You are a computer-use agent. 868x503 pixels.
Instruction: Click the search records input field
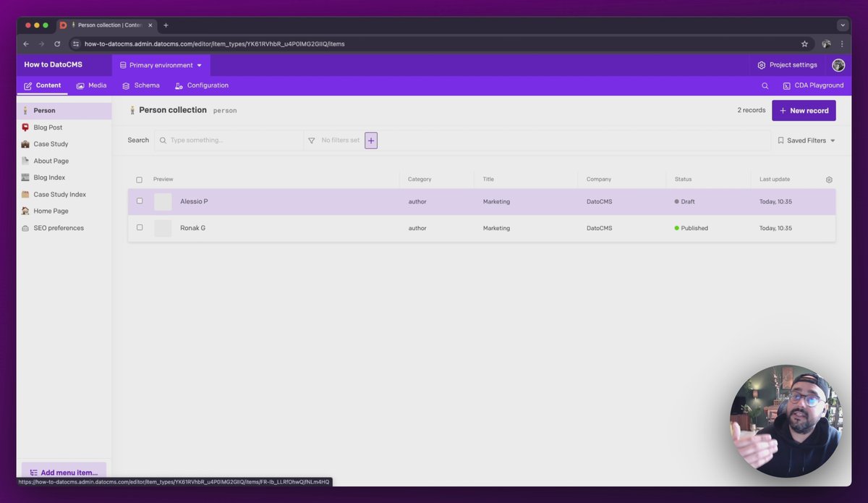click(x=231, y=140)
